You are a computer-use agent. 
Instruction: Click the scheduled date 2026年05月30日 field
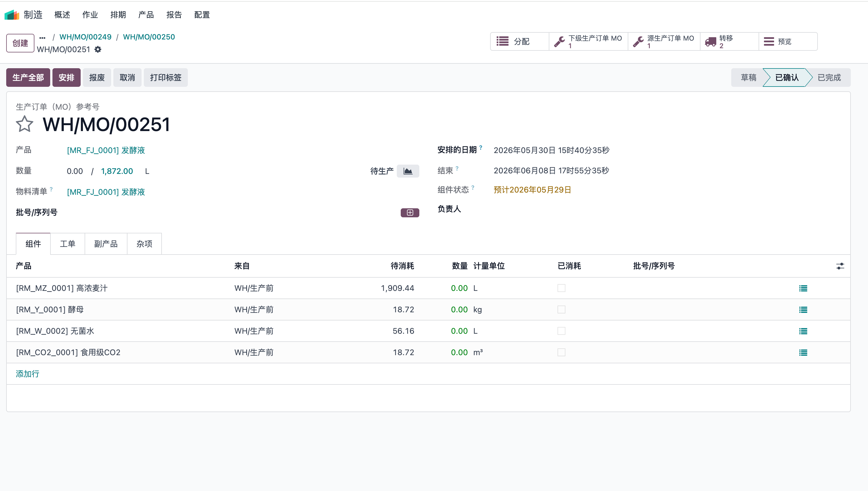551,150
